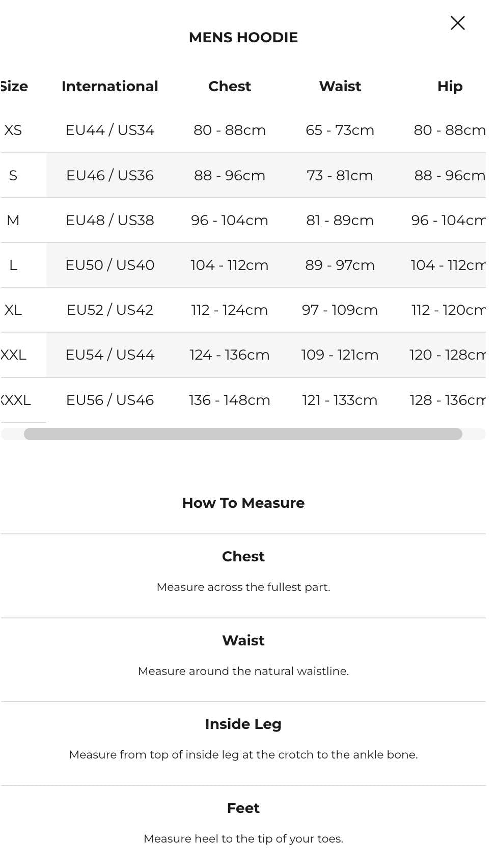Screen dimensions: 496x868
Task: Click the How To Measure heading
Action: pyautogui.click(x=243, y=503)
